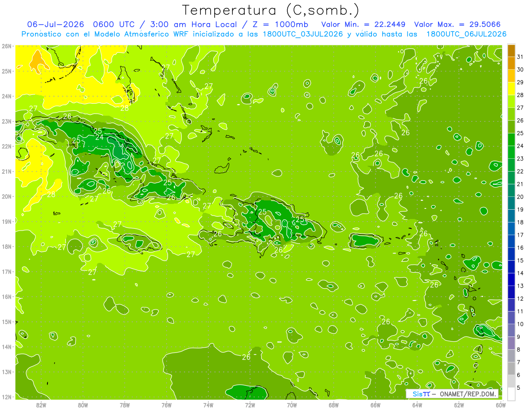532x411 pixels.
Task: Click colorbar legend value 20
Action: click(x=520, y=197)
